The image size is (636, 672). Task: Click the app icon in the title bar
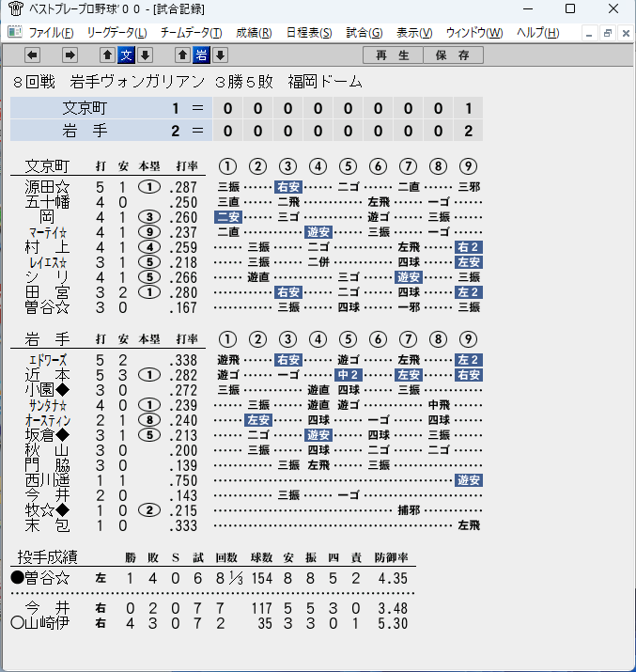click(16, 8)
